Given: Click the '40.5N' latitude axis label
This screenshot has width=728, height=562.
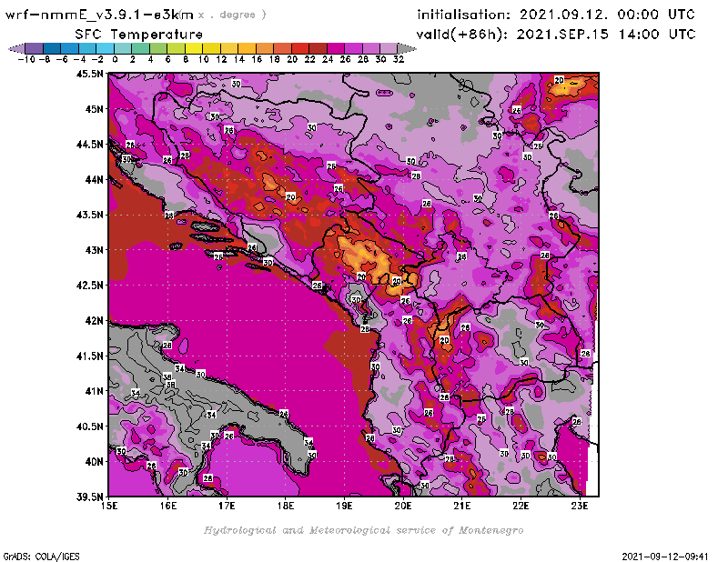Looking at the screenshot, I should point(89,427).
